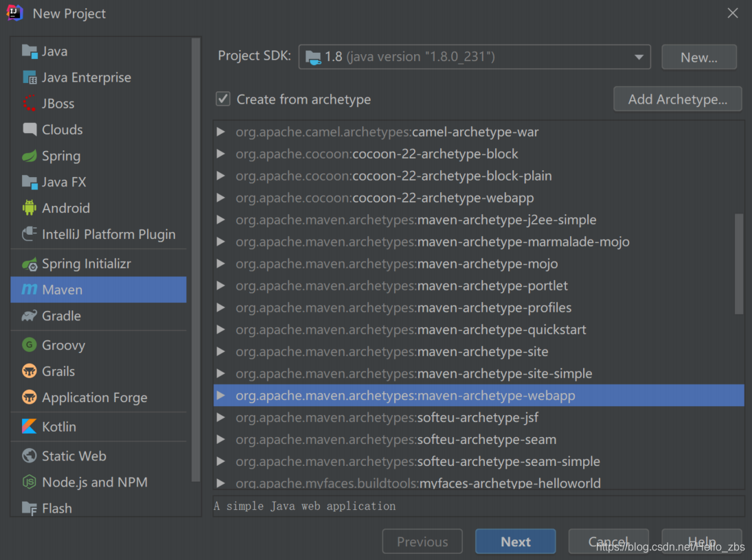
Task: Click the Node.js and NPM icon
Action: (30, 481)
